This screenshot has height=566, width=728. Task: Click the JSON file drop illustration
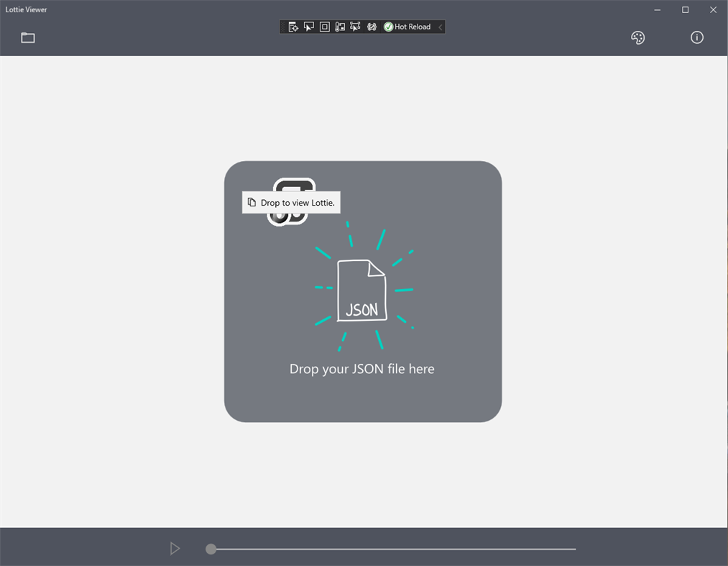[363, 286]
